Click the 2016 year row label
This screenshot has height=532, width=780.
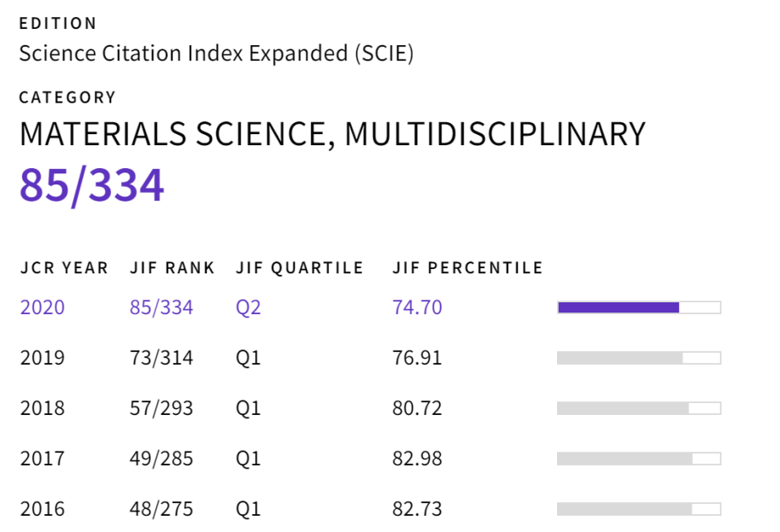(x=42, y=510)
